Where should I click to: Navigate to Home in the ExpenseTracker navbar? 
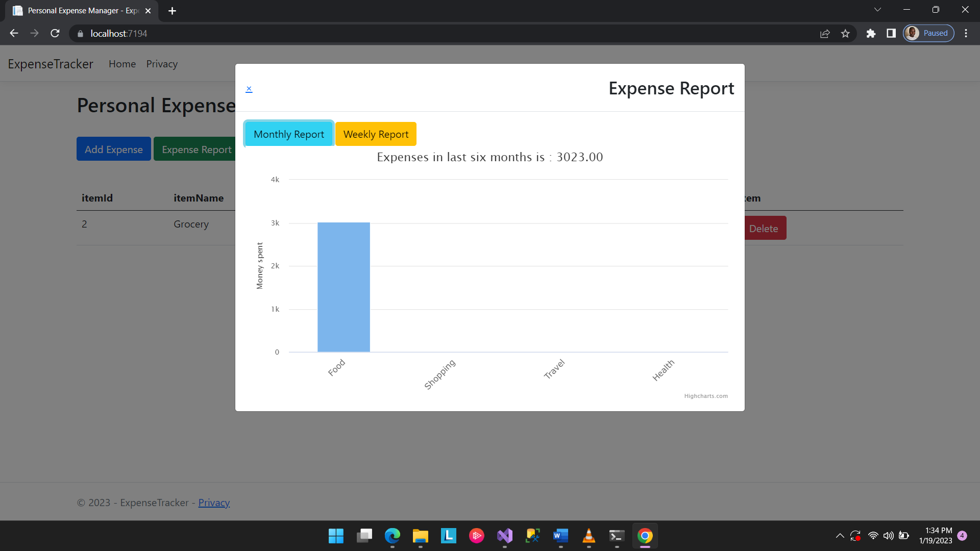coord(122,64)
